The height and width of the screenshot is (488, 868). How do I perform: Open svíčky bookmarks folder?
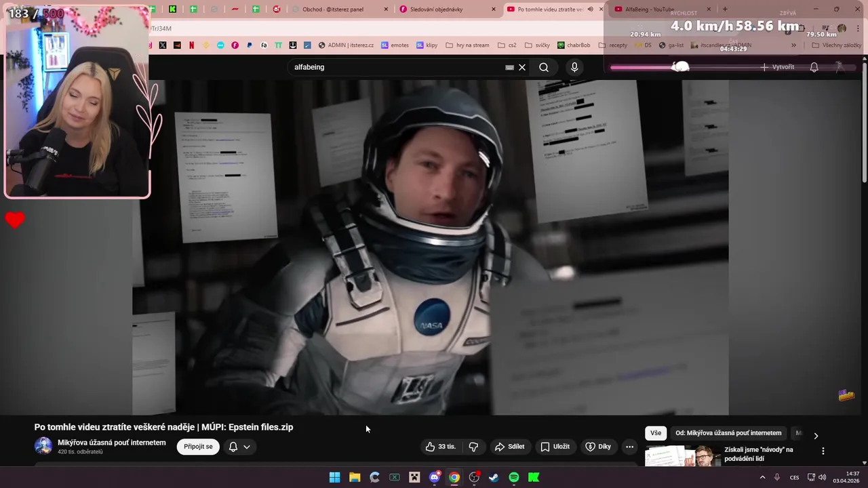537,45
